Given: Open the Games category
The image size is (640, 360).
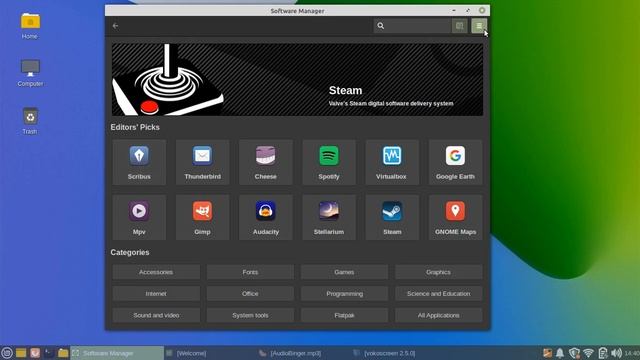Looking at the screenshot, I should click(x=344, y=272).
